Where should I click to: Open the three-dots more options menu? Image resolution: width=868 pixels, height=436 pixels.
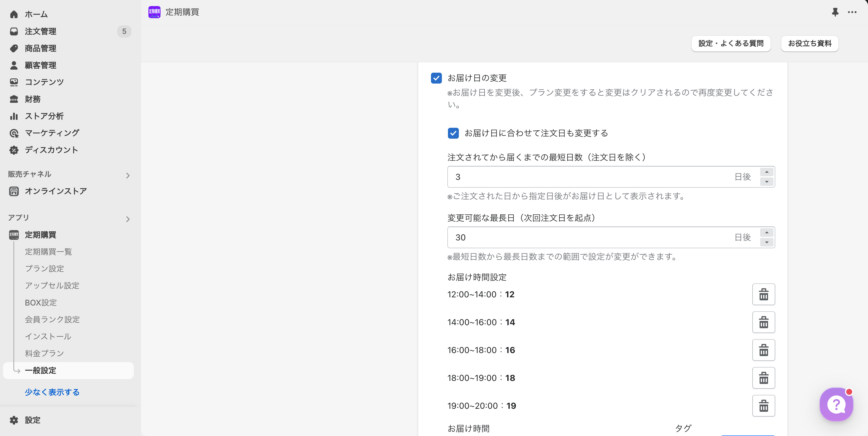[x=852, y=12]
